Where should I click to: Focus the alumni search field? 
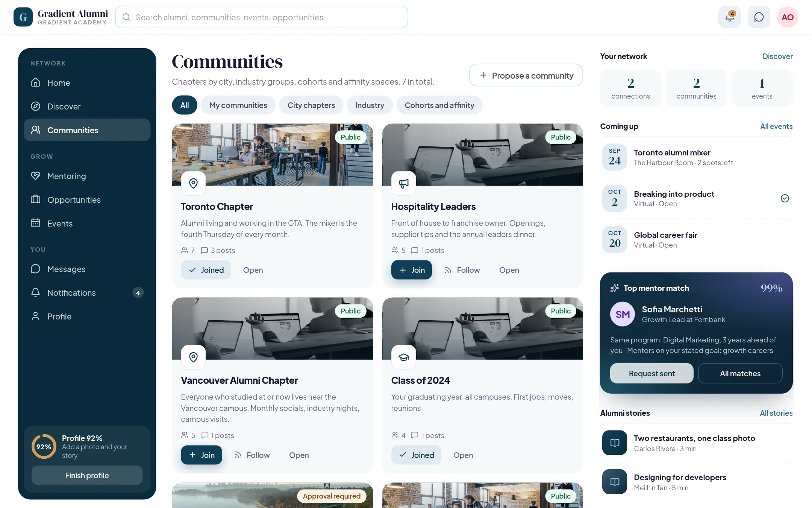click(262, 17)
